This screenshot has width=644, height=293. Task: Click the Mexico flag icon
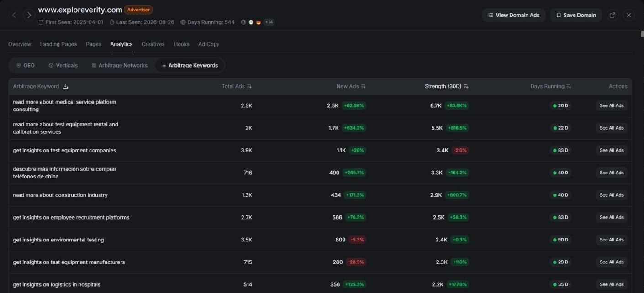251,22
